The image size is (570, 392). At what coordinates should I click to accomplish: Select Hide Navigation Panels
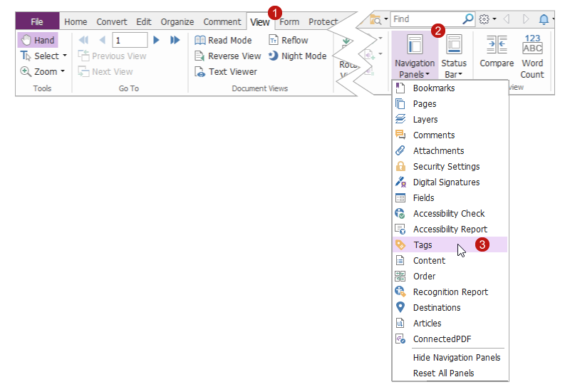pyautogui.click(x=457, y=358)
